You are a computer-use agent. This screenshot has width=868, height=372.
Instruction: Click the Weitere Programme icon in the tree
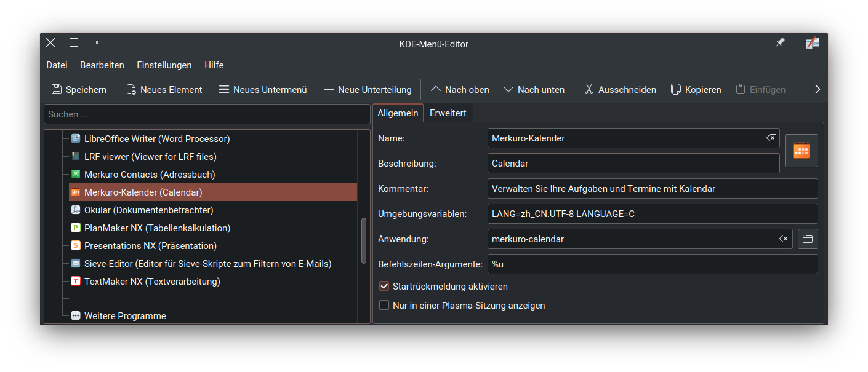(x=76, y=316)
